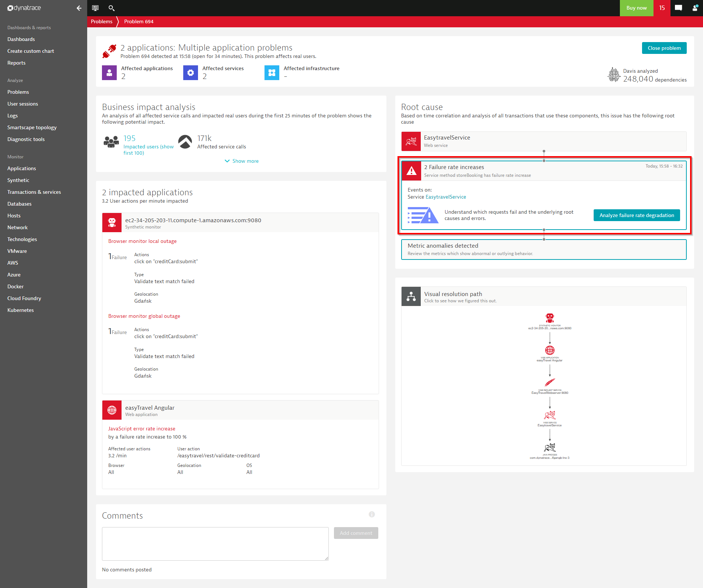This screenshot has width=703, height=588.
Task: Open Network in sidebar
Action: 17,227
